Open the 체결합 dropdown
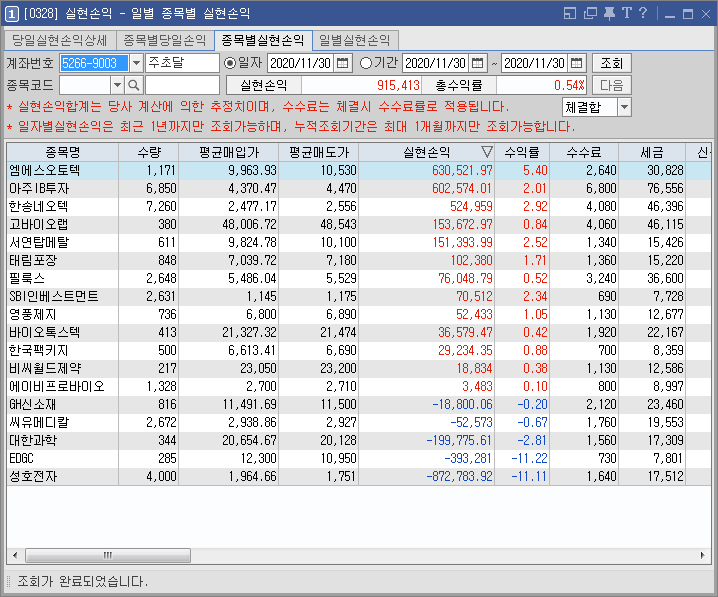This screenshot has width=718, height=597. point(624,108)
